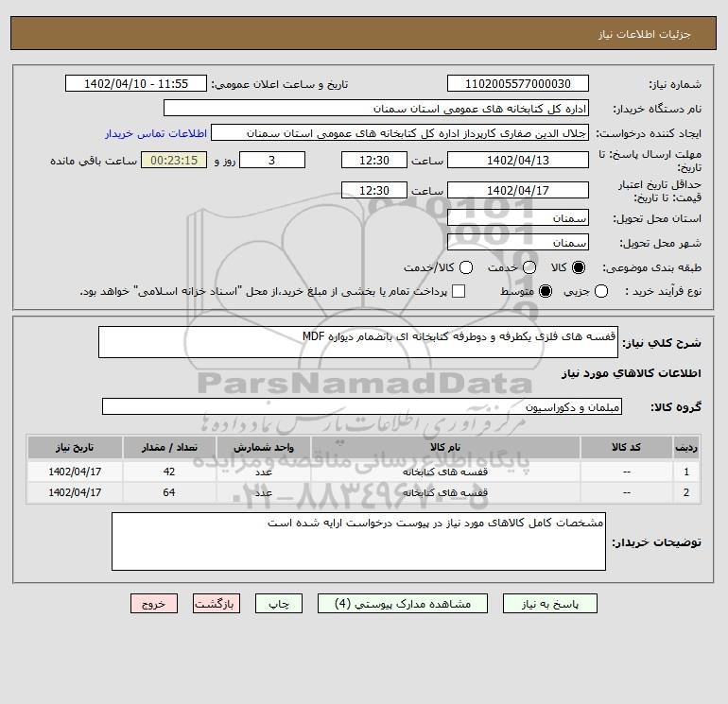The width and height of the screenshot is (728, 704).
Task: Select the کالا/خدمت radio button
Action: click(466, 267)
